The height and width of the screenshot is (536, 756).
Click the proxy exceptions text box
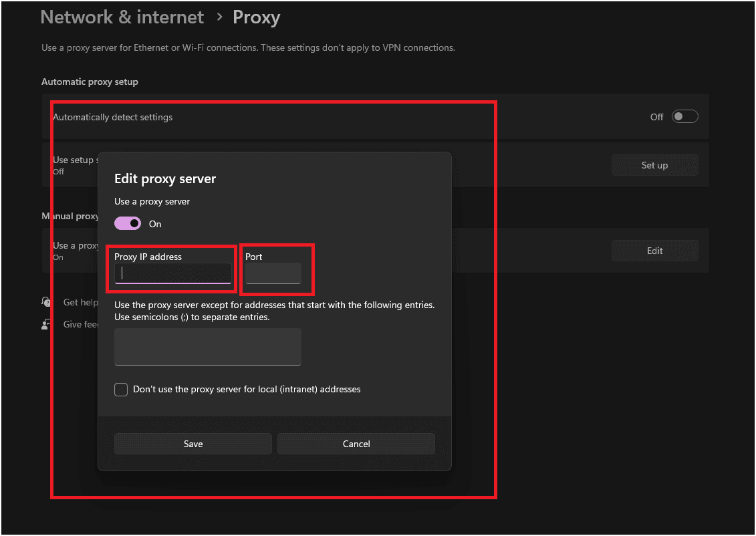[x=207, y=346]
